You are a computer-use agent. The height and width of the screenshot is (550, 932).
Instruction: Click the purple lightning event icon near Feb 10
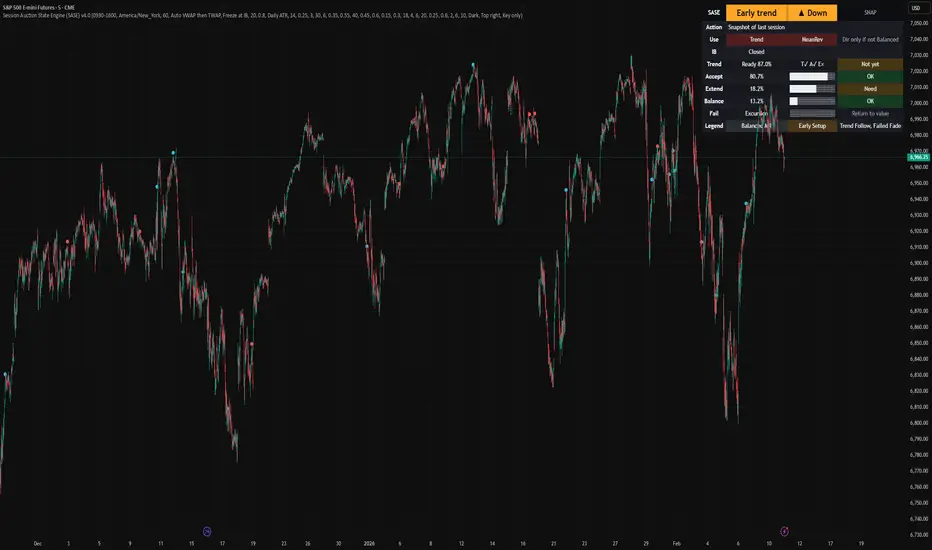click(784, 531)
